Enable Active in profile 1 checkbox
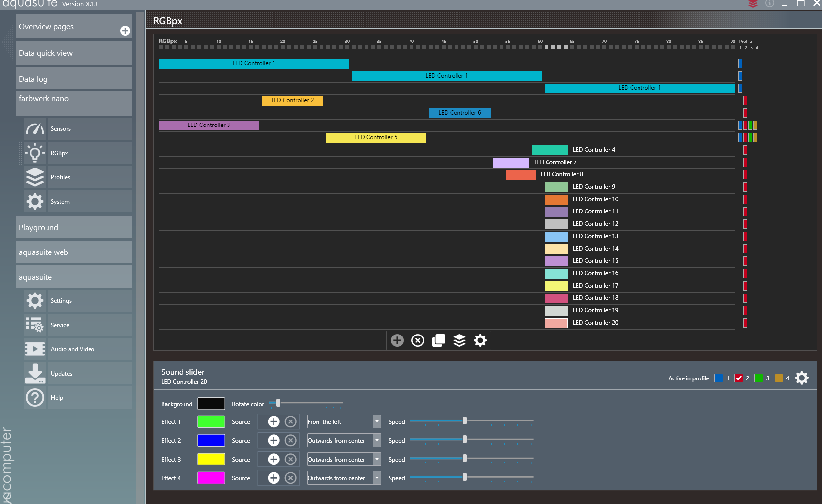Viewport: 822px width, 504px height. point(719,378)
